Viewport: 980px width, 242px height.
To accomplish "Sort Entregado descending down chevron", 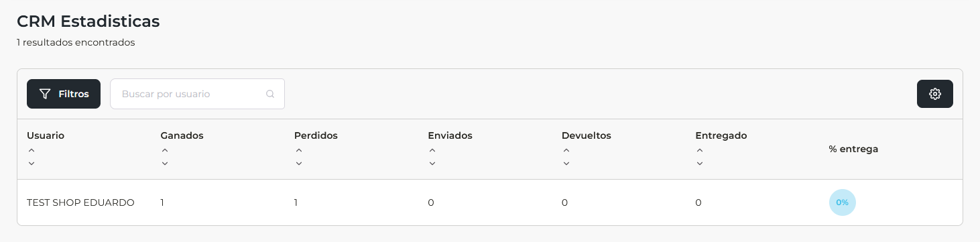I will click(700, 163).
